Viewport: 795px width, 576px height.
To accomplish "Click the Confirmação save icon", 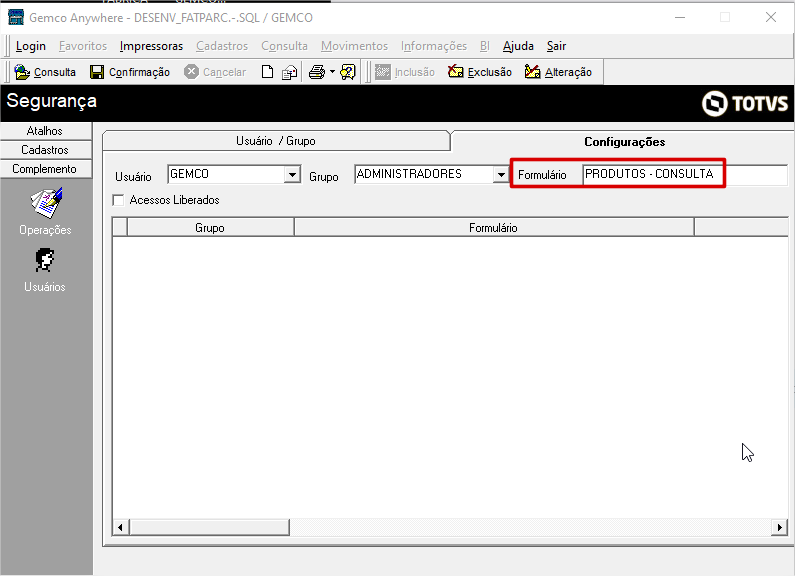I will tap(97, 72).
